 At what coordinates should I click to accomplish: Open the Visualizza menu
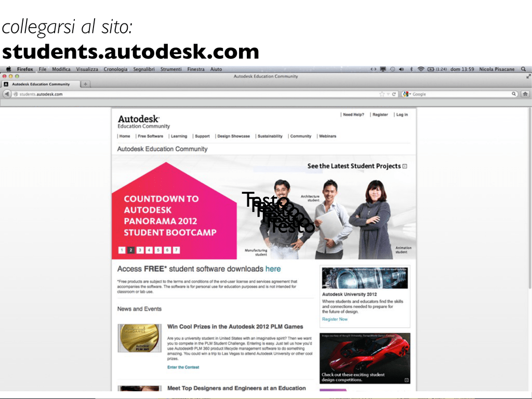click(87, 69)
